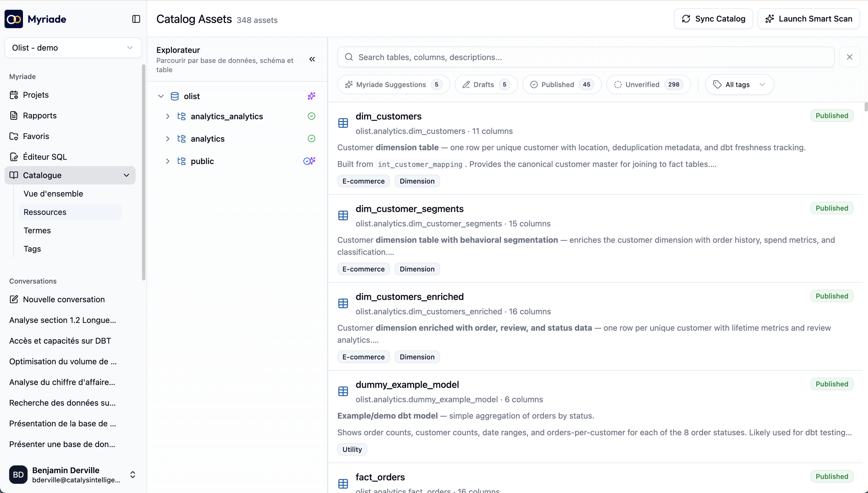The height and width of the screenshot is (493, 868).
Task: Expand the analytics_analytics schema node
Action: pos(168,116)
